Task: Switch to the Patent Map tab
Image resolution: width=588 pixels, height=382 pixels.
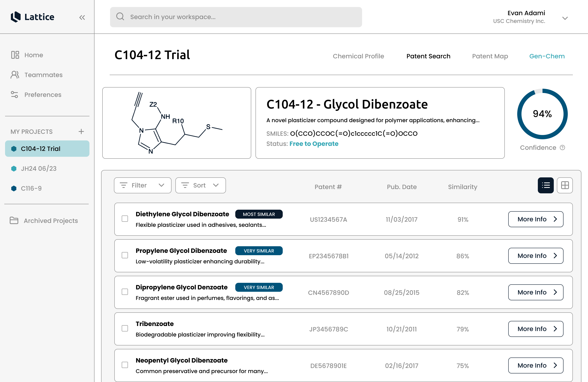Action: click(490, 56)
